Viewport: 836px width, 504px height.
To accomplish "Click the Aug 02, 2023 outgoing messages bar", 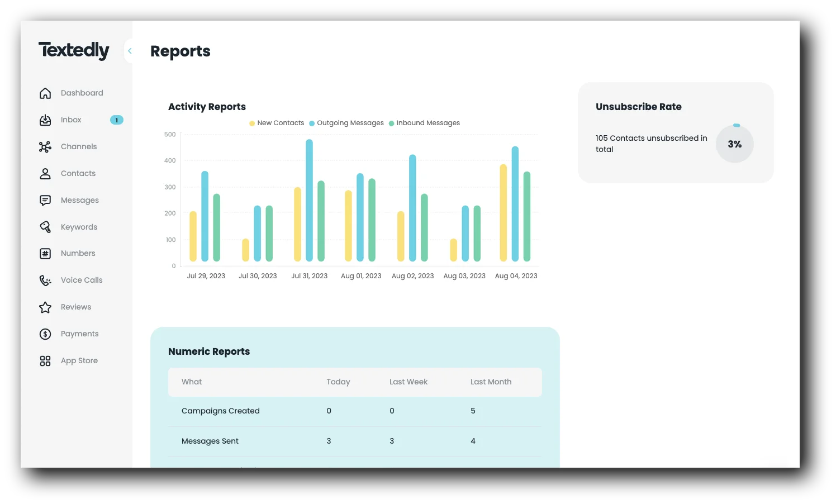I will pos(413,208).
